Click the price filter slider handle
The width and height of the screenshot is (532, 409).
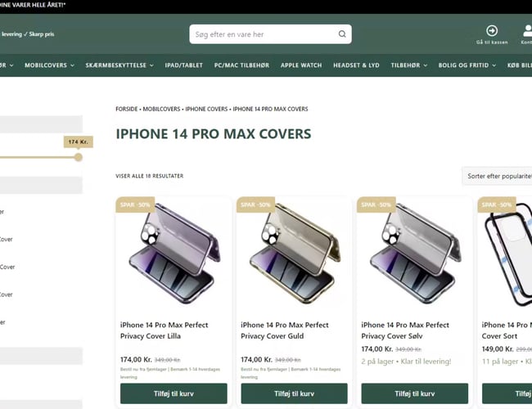(x=79, y=157)
